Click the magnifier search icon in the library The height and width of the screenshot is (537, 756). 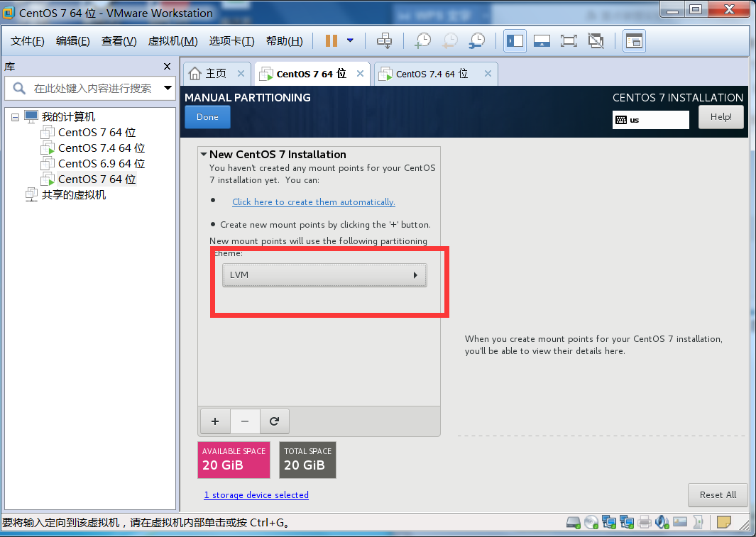point(18,88)
